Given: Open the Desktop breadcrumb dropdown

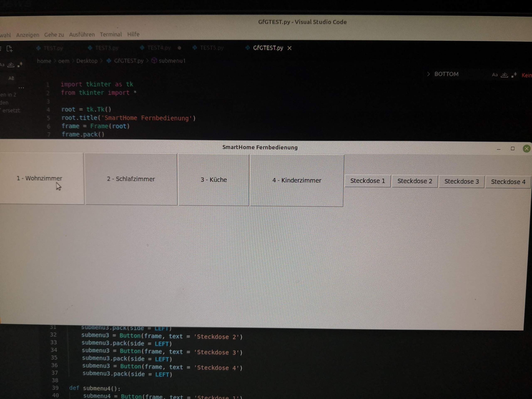Looking at the screenshot, I should [87, 61].
